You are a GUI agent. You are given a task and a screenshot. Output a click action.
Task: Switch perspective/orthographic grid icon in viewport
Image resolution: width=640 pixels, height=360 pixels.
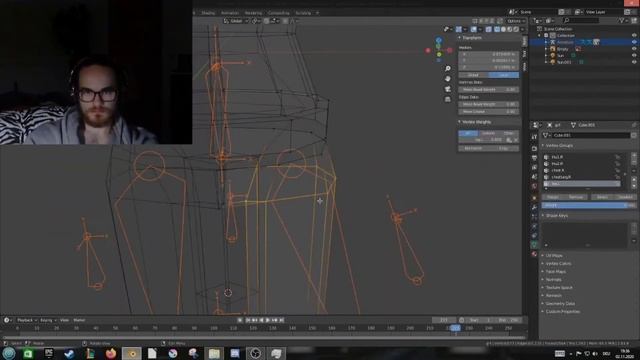[x=448, y=99]
